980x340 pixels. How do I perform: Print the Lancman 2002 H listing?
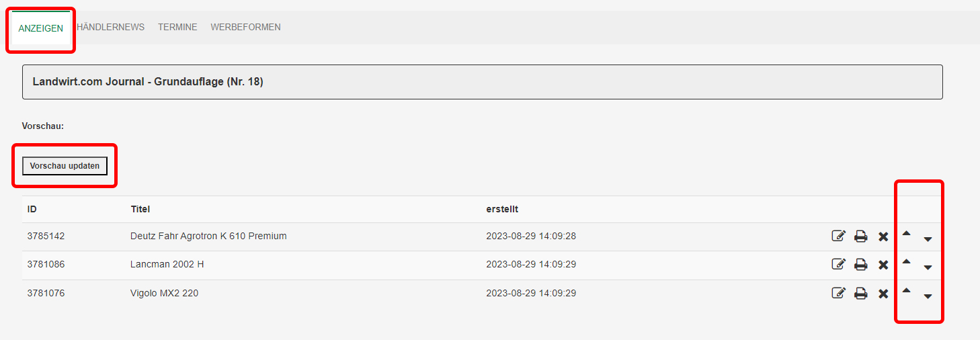click(x=860, y=265)
